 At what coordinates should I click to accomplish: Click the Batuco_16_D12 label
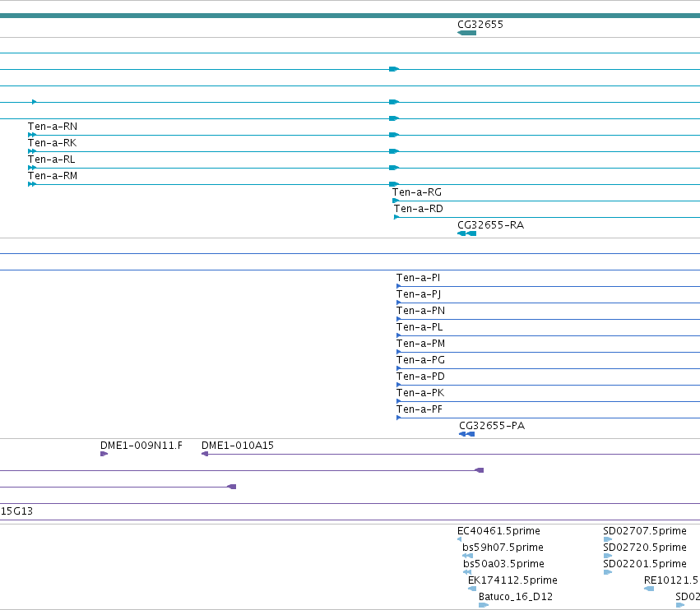(515, 597)
